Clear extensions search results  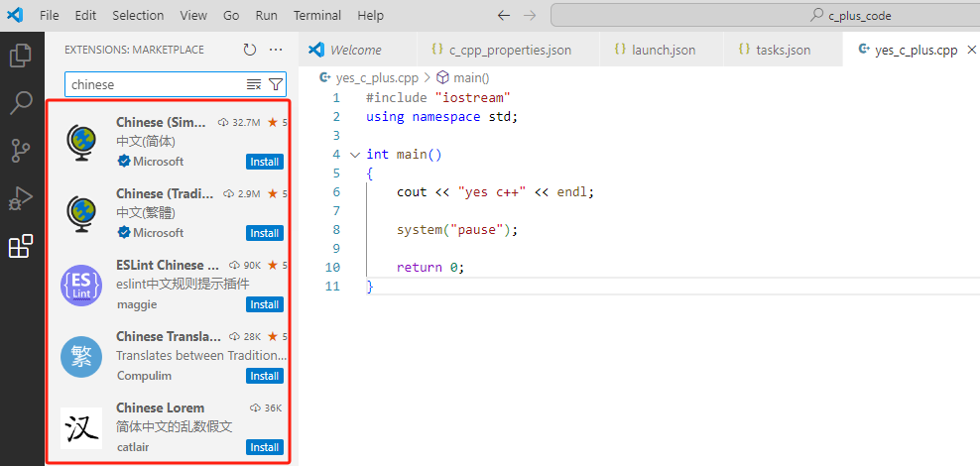254,84
